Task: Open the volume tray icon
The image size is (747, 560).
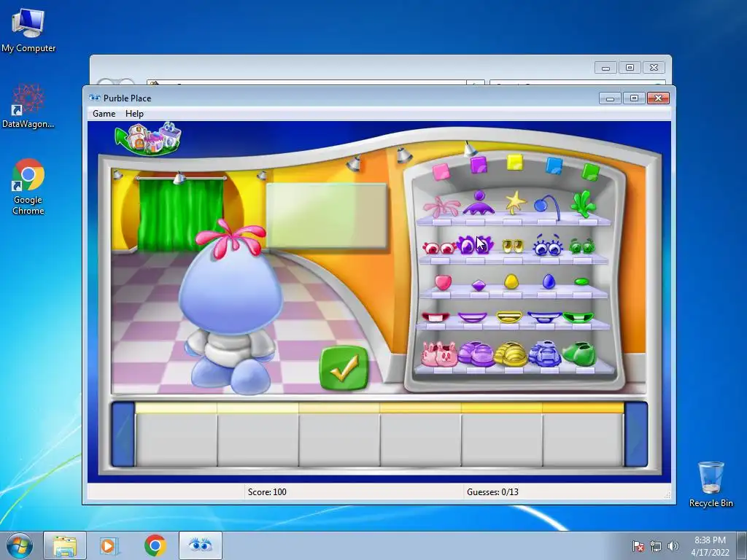Action: pos(673,545)
